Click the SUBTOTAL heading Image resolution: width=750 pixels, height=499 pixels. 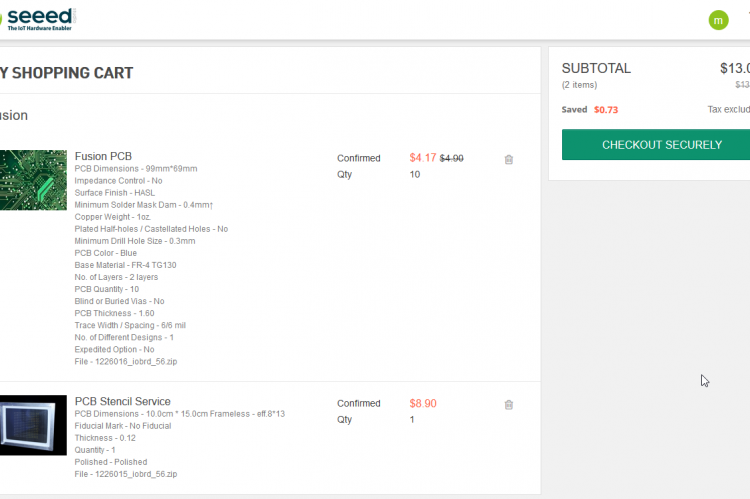tap(596, 68)
